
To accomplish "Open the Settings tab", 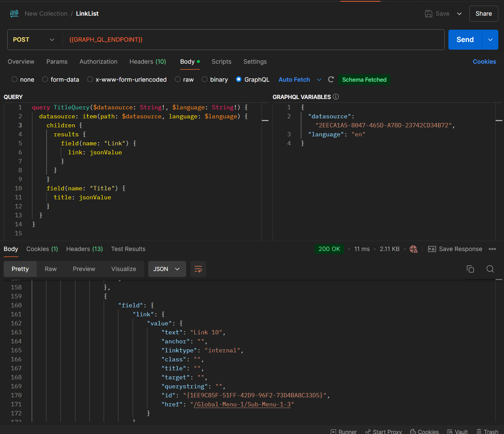I will point(255,62).
